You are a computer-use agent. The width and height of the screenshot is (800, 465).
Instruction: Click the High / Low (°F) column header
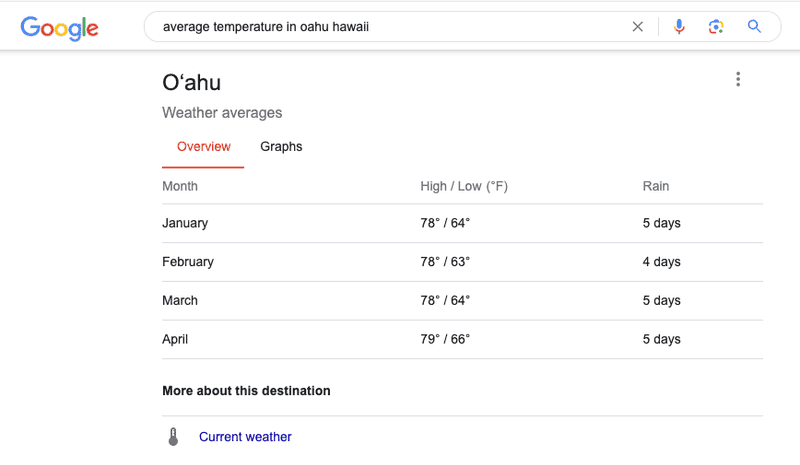[464, 186]
